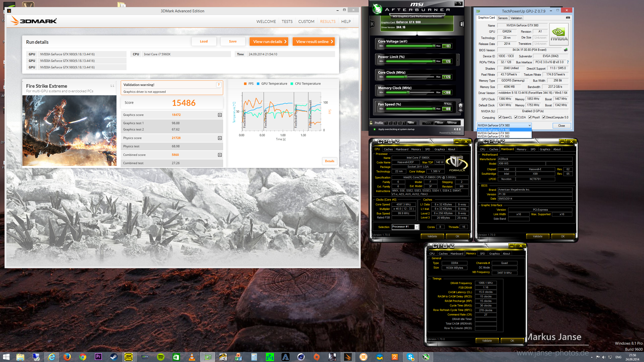644x362 pixels.
Task: Open the CPU-Z Processor #1 selection dropdown
Action: click(x=405, y=227)
